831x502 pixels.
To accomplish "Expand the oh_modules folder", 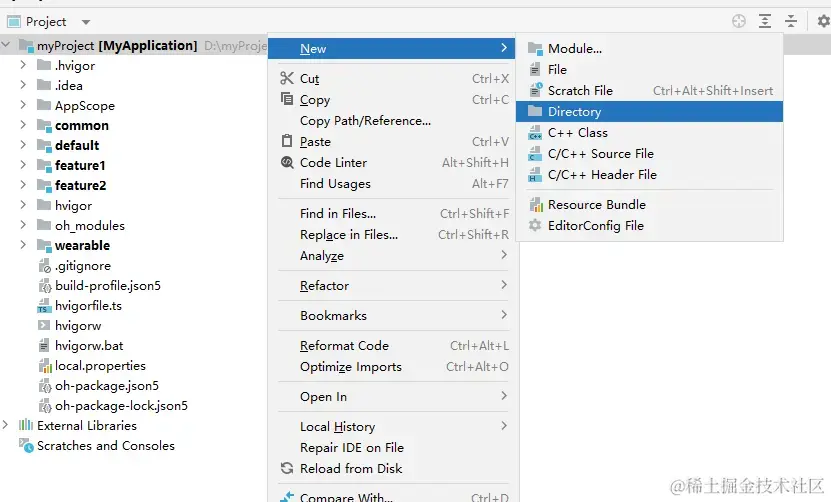I will point(23,225).
